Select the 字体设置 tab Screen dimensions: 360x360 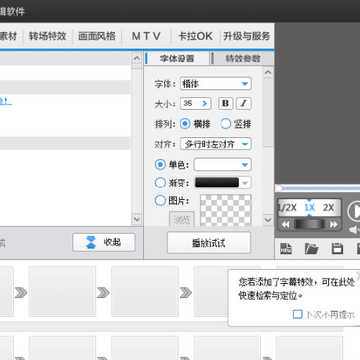tap(177, 59)
